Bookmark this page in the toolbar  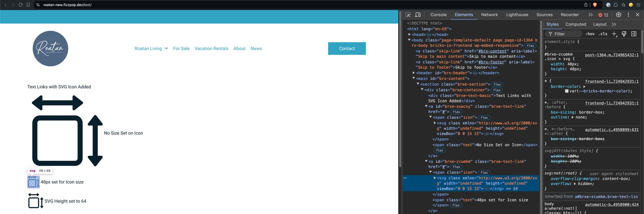(28, 5)
